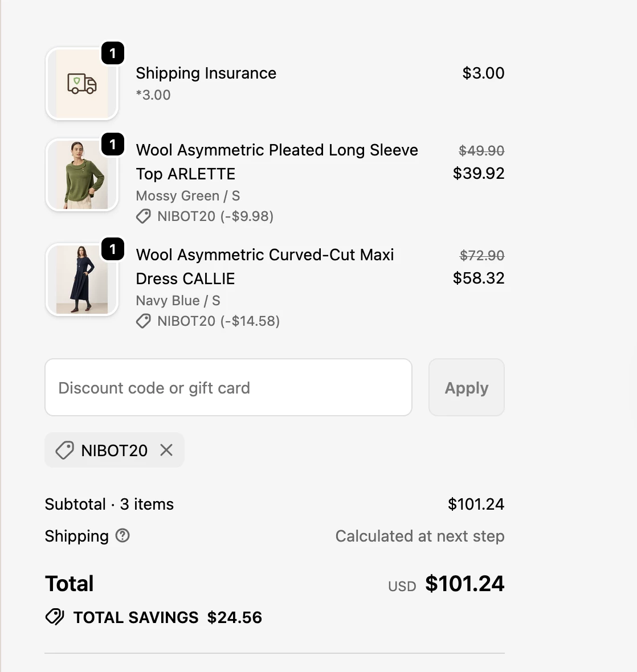Click the shipping insurance truck icon
637x672 pixels.
click(82, 84)
